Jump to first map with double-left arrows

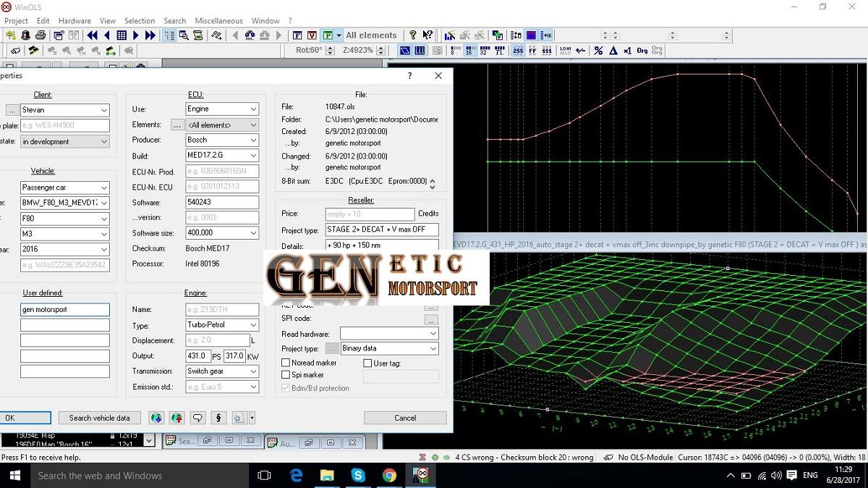coord(93,35)
